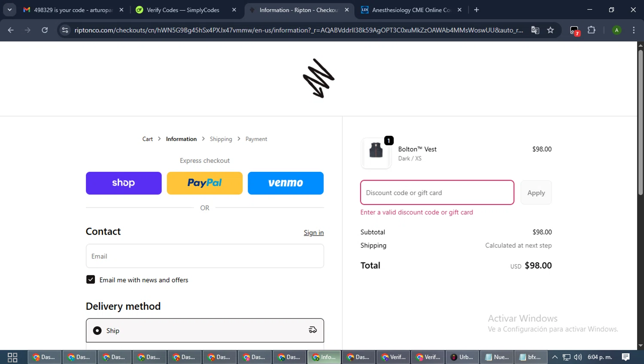
Task: Show hidden system tray icons
Action: tap(555, 357)
